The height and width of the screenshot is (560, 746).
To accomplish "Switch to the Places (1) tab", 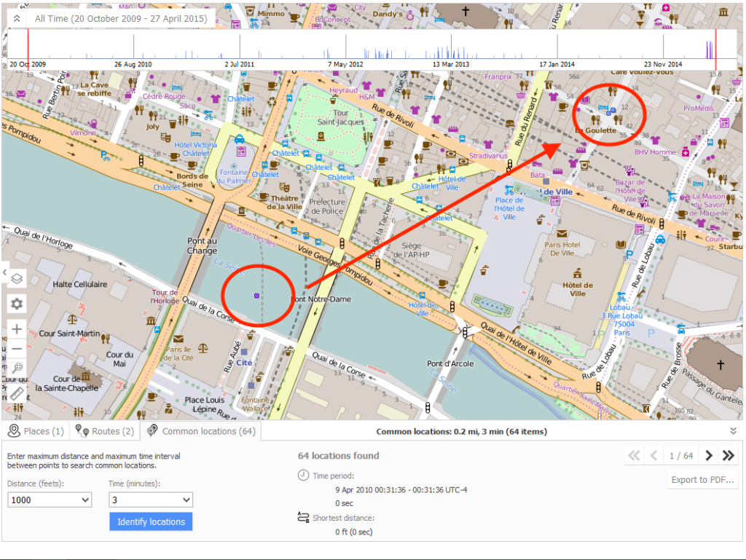I will (36, 431).
